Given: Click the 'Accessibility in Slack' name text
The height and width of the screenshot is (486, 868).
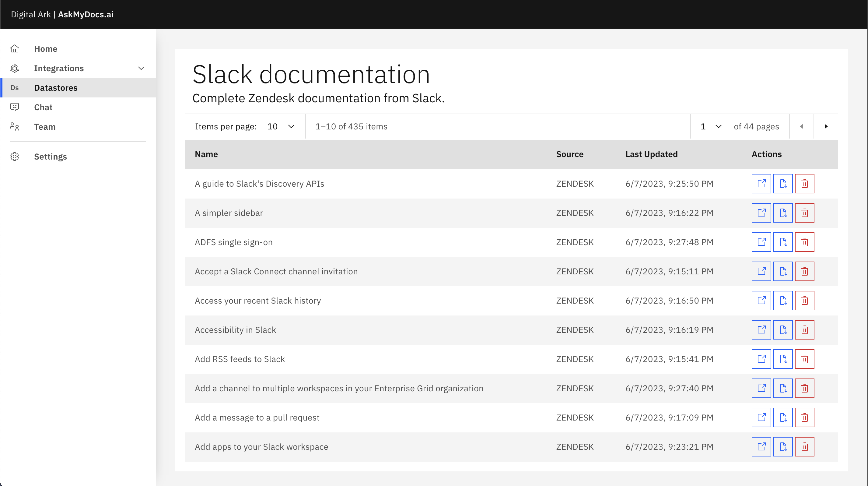Looking at the screenshot, I should click(x=235, y=330).
